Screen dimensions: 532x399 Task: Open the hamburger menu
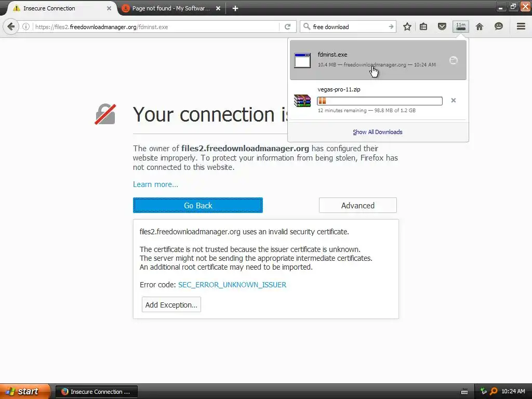521,26
